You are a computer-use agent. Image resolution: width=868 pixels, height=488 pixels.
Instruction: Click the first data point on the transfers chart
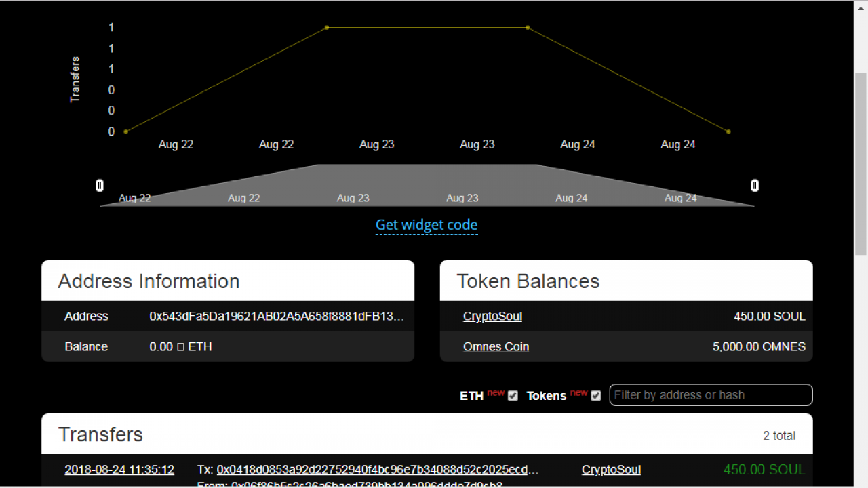126,131
